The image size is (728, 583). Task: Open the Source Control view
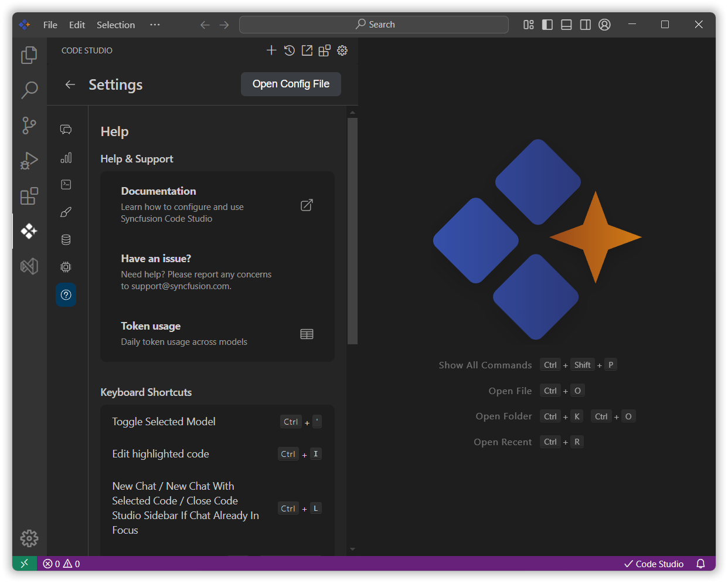click(29, 125)
